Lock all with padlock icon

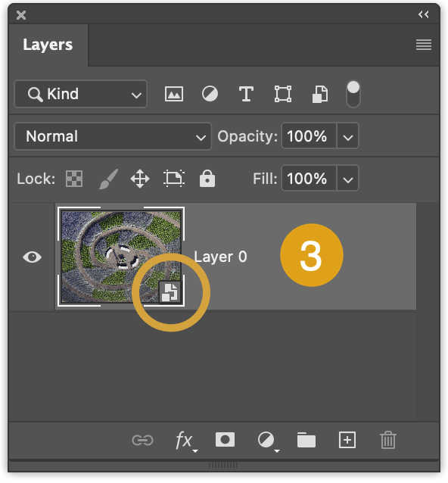click(207, 179)
